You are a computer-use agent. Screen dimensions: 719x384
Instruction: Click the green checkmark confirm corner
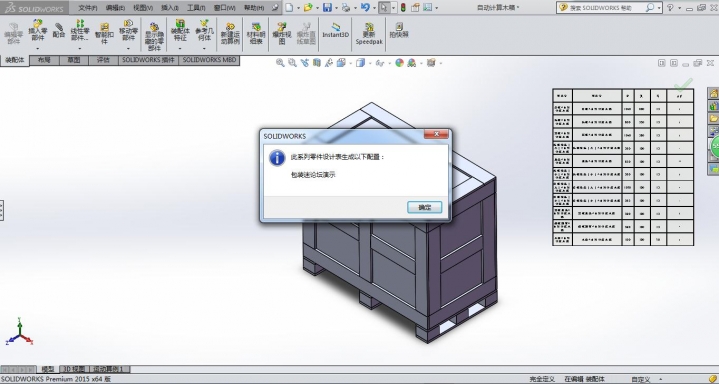point(683,84)
